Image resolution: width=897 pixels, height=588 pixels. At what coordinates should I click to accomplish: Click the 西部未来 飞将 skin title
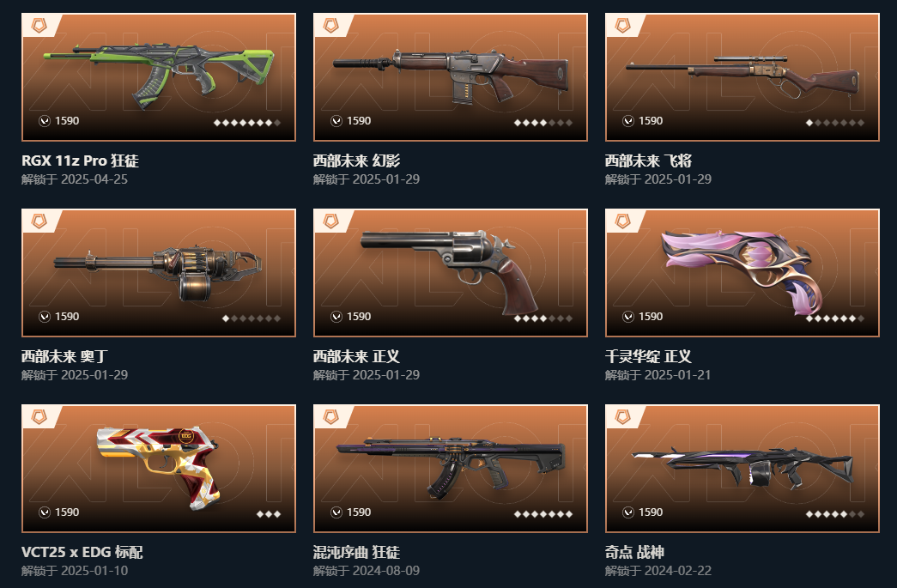click(x=648, y=161)
